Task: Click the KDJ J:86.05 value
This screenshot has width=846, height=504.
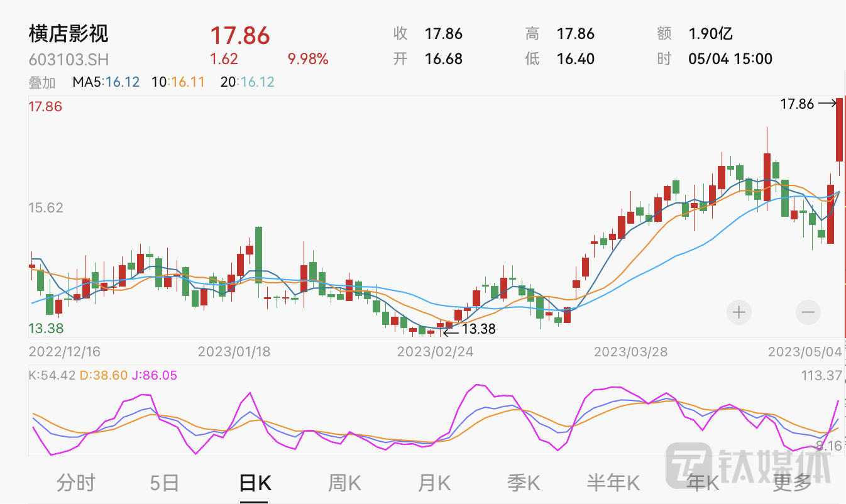Action: pos(155,375)
